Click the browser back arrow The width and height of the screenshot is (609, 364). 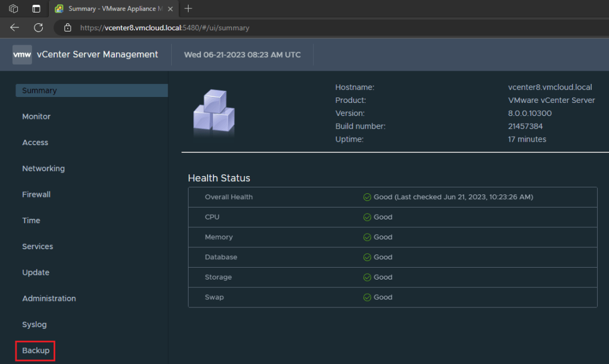(15, 27)
